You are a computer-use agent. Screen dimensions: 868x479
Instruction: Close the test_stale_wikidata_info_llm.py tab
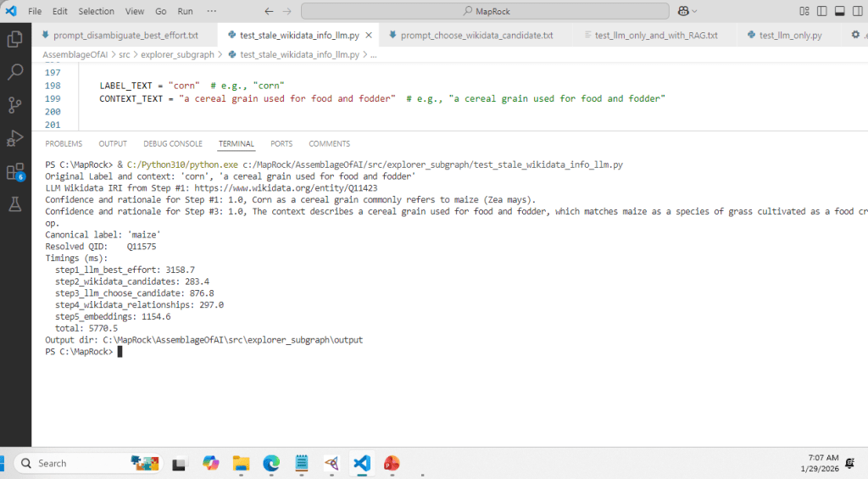tap(368, 36)
